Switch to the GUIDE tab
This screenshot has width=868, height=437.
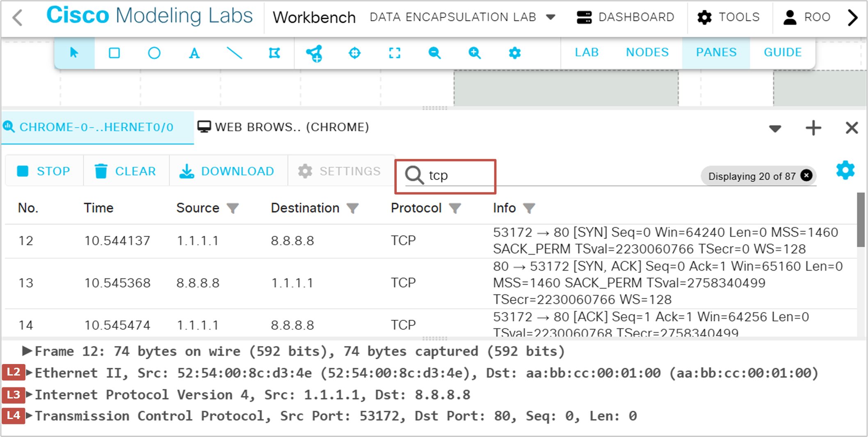click(783, 52)
